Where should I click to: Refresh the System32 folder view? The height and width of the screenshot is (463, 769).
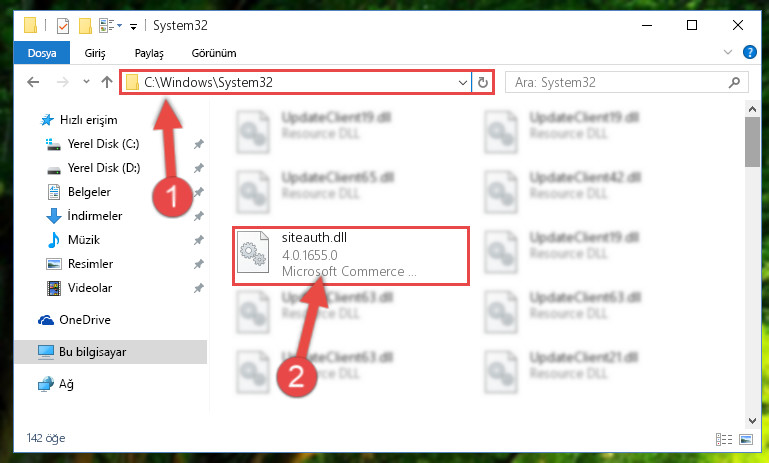coord(483,82)
